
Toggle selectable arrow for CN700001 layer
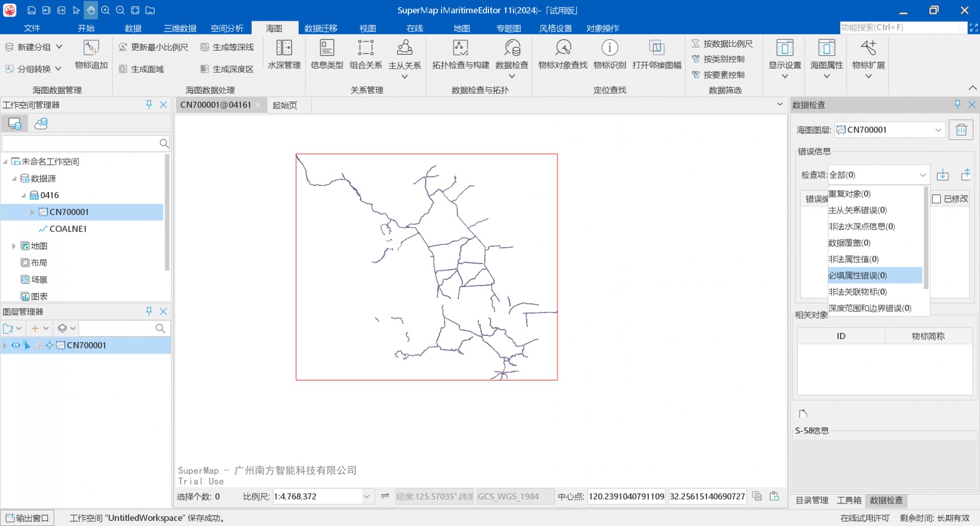pos(27,345)
